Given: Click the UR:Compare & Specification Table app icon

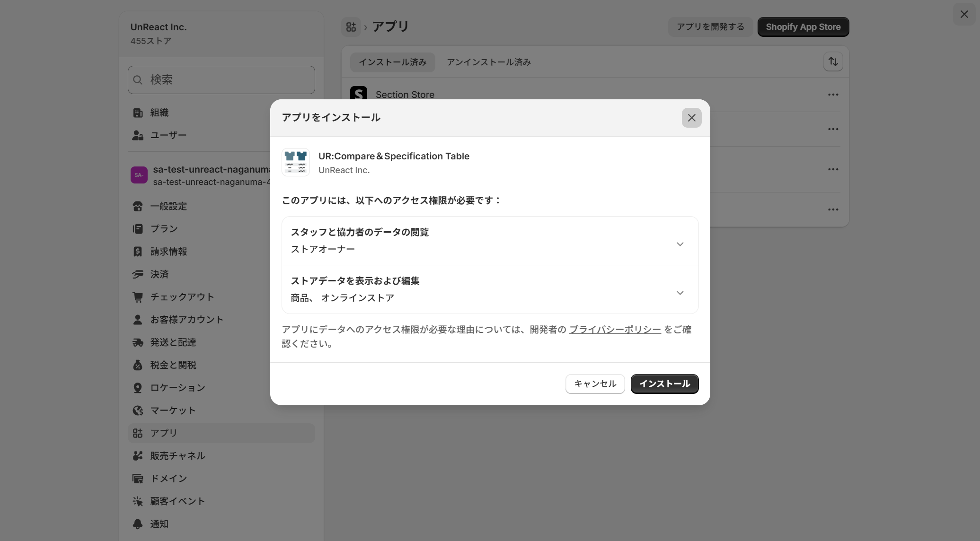Looking at the screenshot, I should pyautogui.click(x=296, y=162).
